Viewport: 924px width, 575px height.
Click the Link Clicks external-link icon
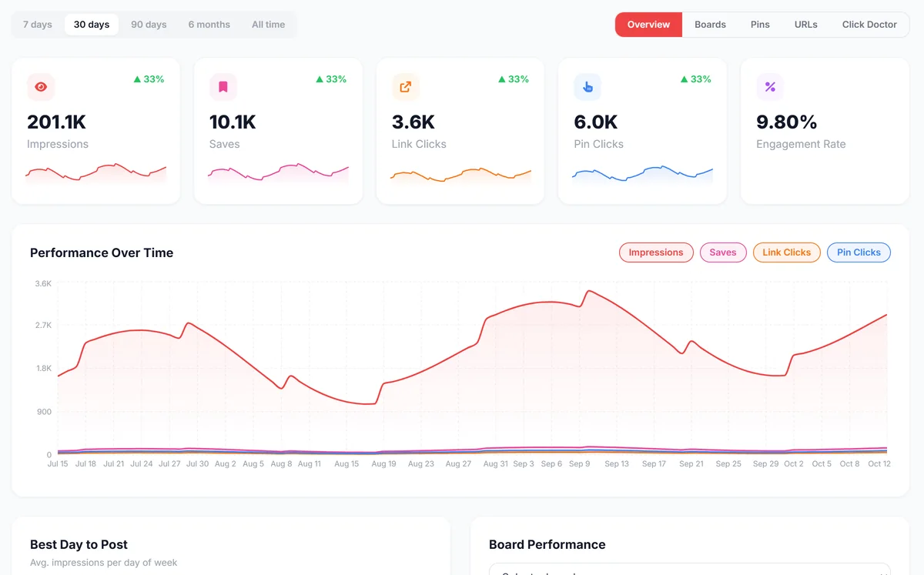tap(406, 87)
